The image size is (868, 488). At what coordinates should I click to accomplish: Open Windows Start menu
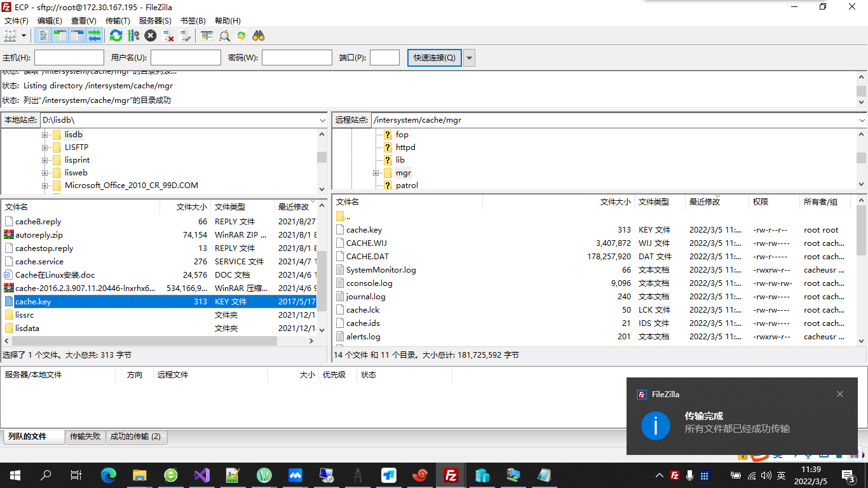click(x=15, y=475)
